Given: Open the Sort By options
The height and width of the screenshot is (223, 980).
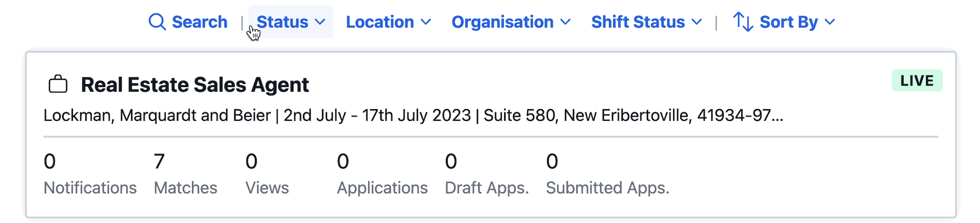Looking at the screenshot, I should 788,22.
